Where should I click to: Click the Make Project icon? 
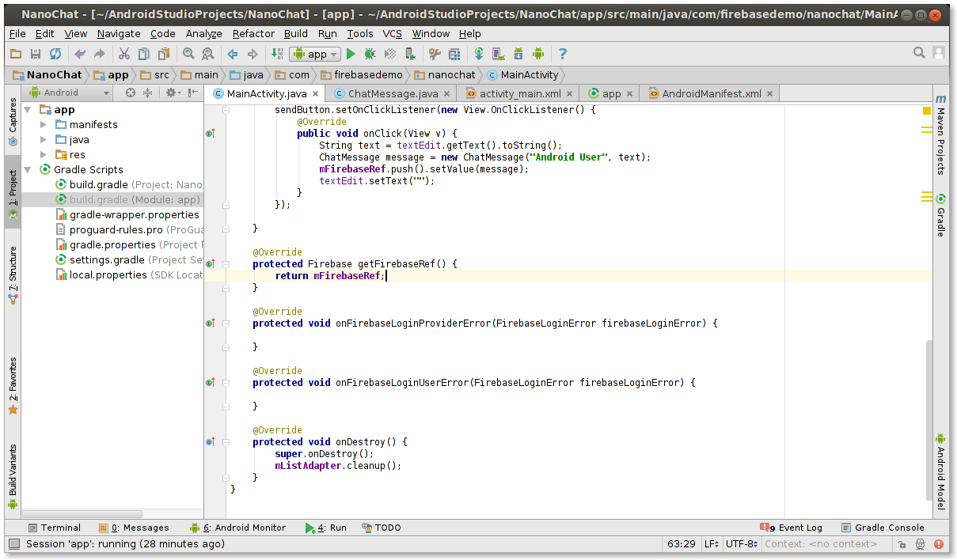coord(277,54)
